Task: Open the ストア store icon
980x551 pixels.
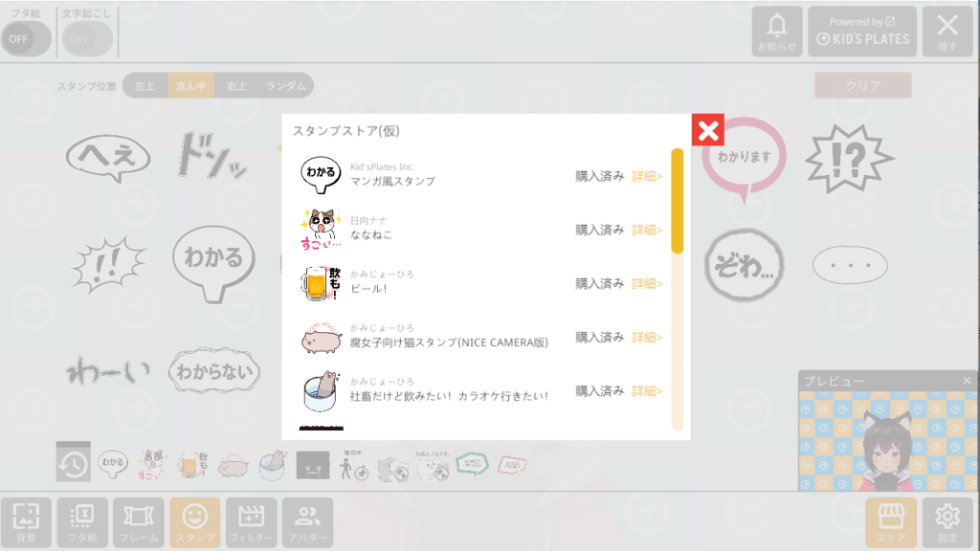Action: point(891,522)
